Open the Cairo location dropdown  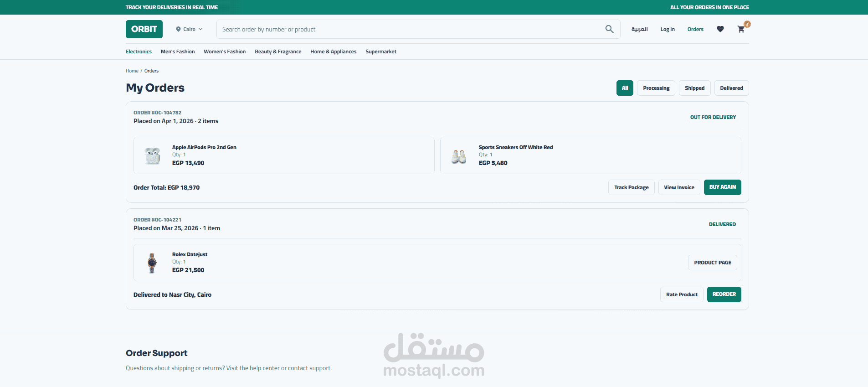(189, 29)
